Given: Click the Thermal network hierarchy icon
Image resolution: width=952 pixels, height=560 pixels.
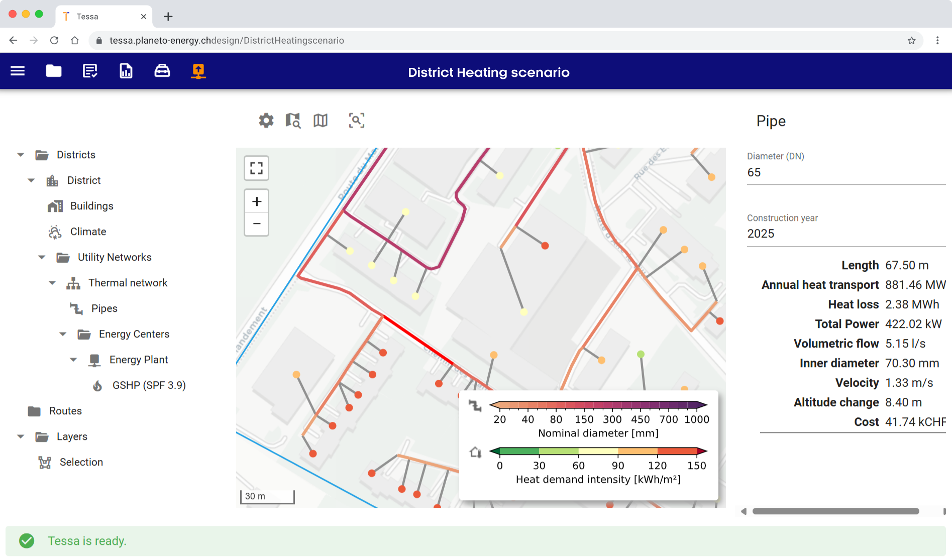Looking at the screenshot, I should pos(73,283).
